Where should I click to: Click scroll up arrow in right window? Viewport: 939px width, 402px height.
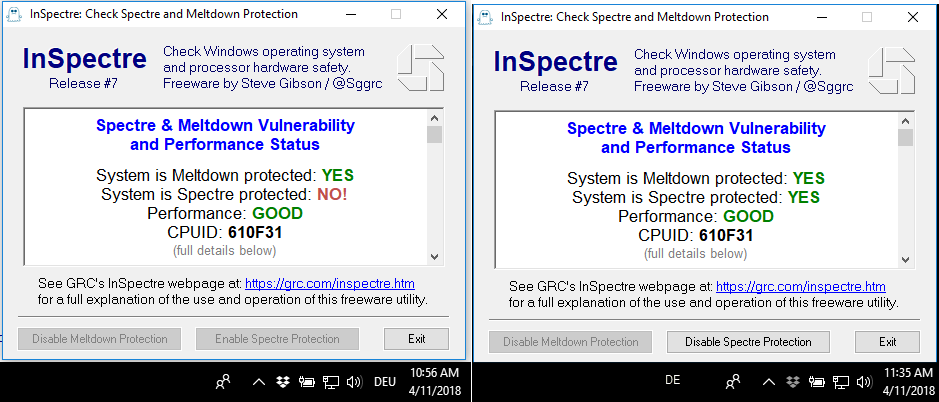pos(905,120)
